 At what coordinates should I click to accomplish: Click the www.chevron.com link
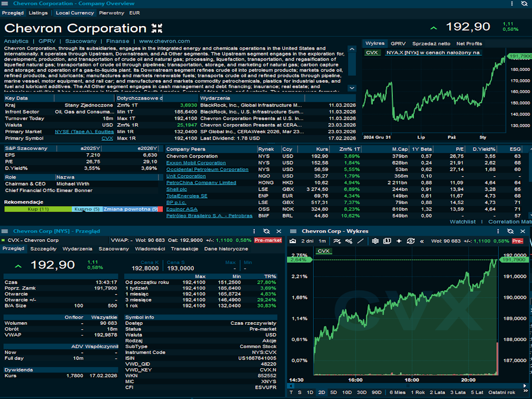coord(164,41)
